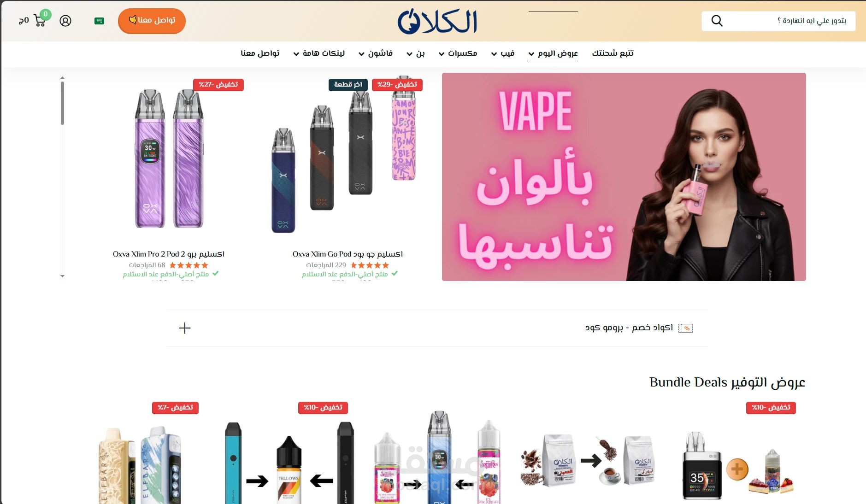Open تتبع شحنتك menu item

click(613, 53)
